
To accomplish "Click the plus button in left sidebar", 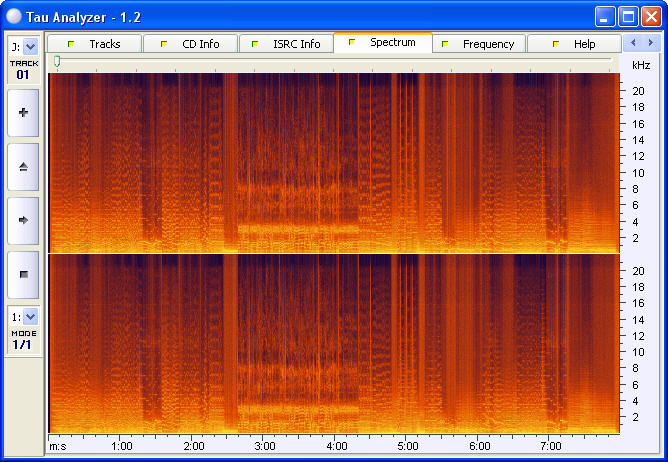I will pyautogui.click(x=23, y=113).
